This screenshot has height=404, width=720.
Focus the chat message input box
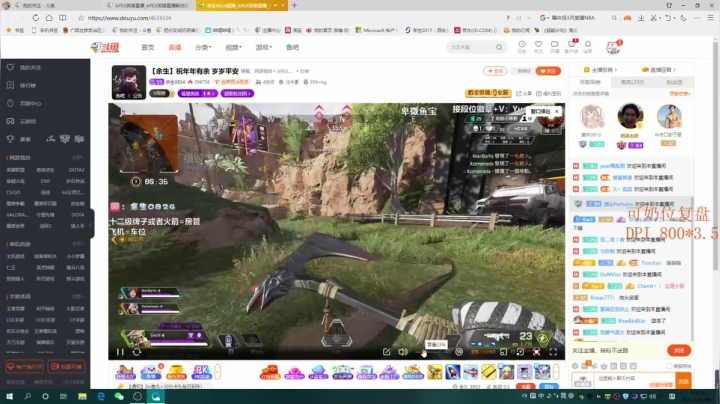click(635, 381)
